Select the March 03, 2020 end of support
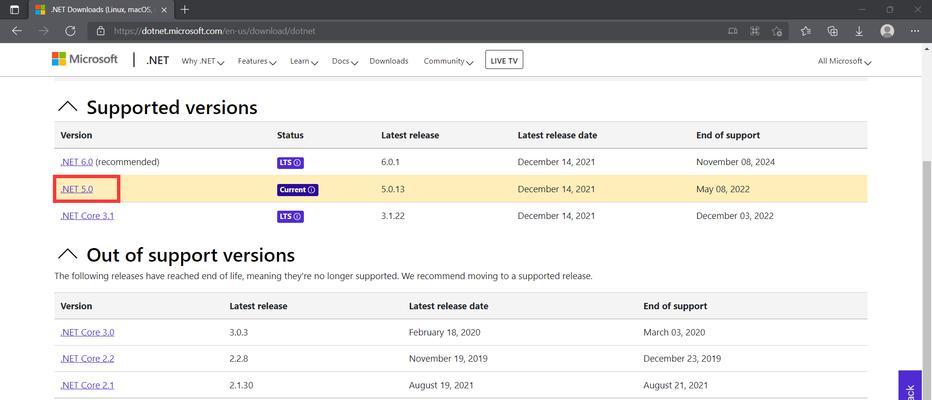The height and width of the screenshot is (400, 932). coord(674,333)
